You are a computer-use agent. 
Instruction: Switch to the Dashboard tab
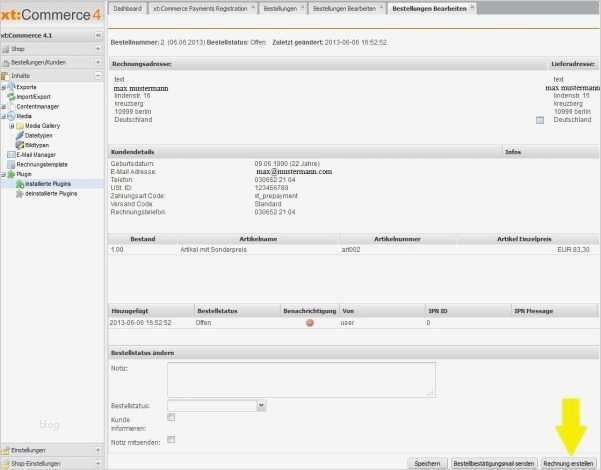128,8
